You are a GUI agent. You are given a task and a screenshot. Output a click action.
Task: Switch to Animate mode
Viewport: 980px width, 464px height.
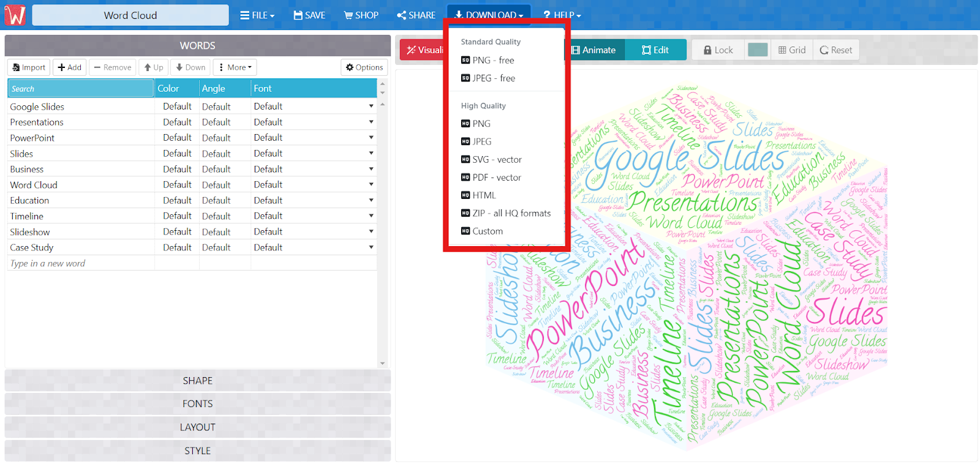(x=594, y=50)
